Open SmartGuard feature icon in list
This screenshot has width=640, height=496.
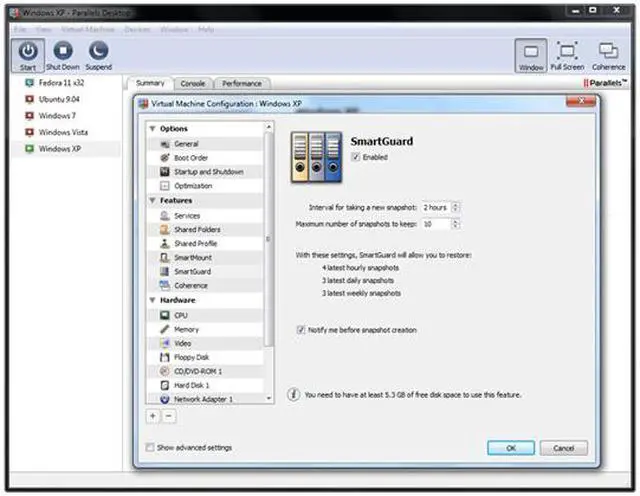tap(165, 271)
